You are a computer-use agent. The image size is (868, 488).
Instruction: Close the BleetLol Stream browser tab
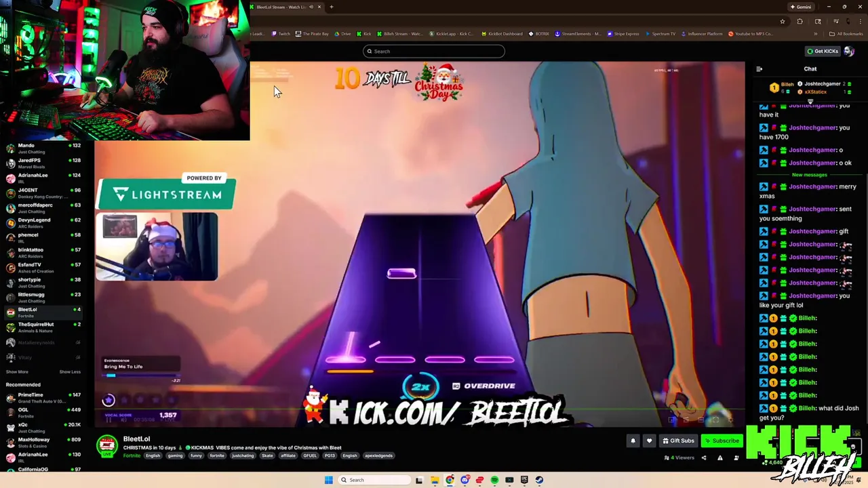click(x=319, y=7)
